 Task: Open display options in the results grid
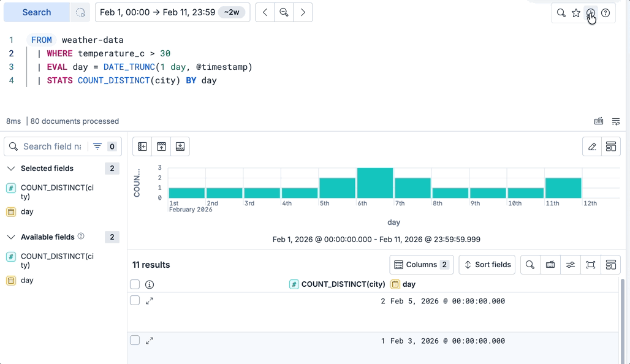[570, 264]
